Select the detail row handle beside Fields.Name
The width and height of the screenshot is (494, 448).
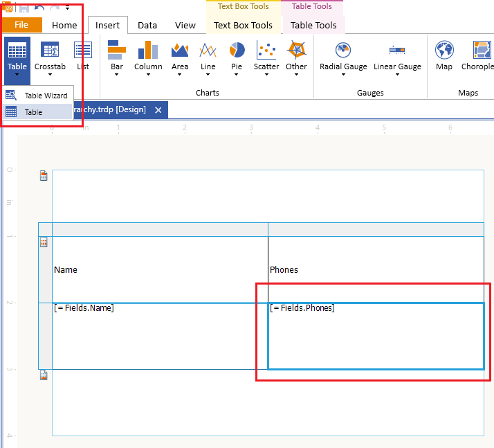coord(46,336)
